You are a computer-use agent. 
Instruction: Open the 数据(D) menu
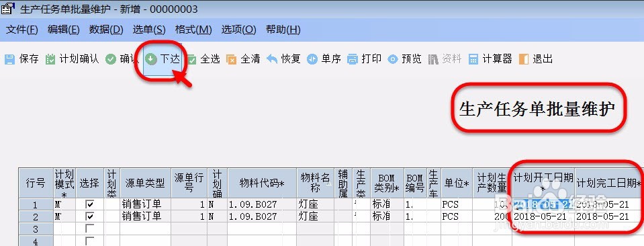106,30
